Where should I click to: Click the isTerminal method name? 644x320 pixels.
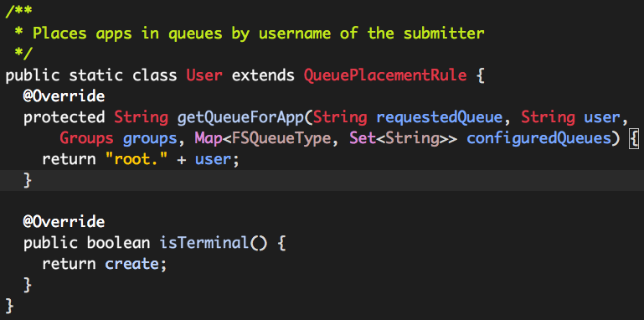click(204, 243)
